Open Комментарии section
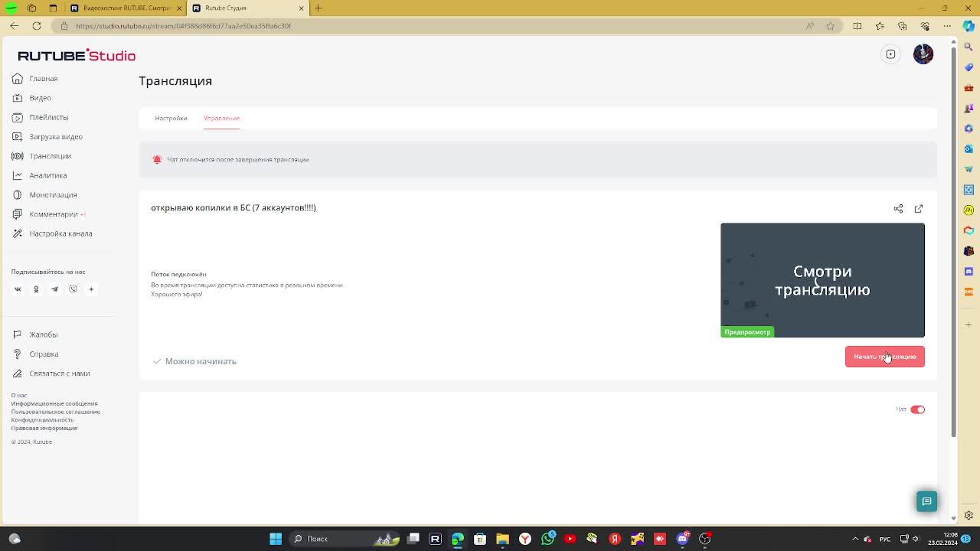Screen dimensions: 980x551 48,214
